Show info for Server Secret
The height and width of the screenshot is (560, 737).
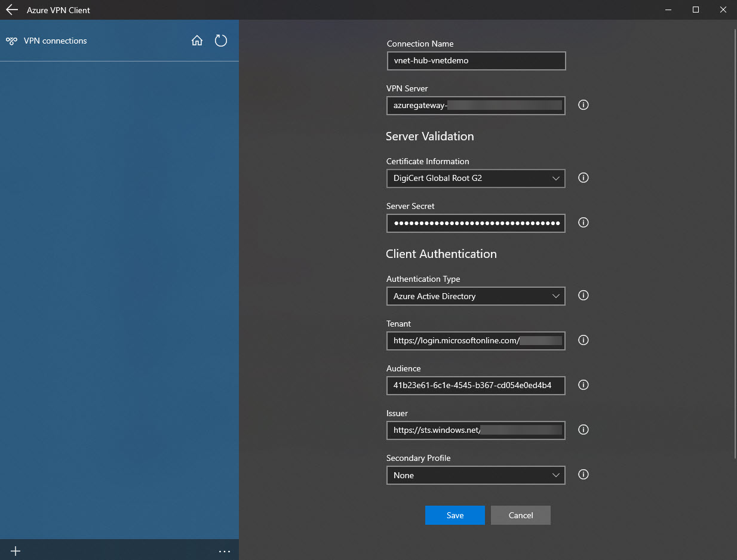584,223
